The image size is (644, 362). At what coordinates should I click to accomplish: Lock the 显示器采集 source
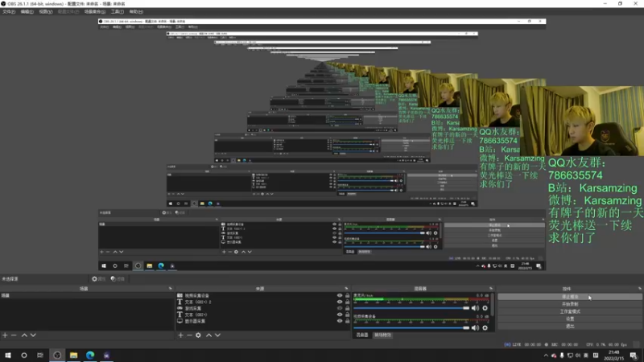pyautogui.click(x=348, y=321)
